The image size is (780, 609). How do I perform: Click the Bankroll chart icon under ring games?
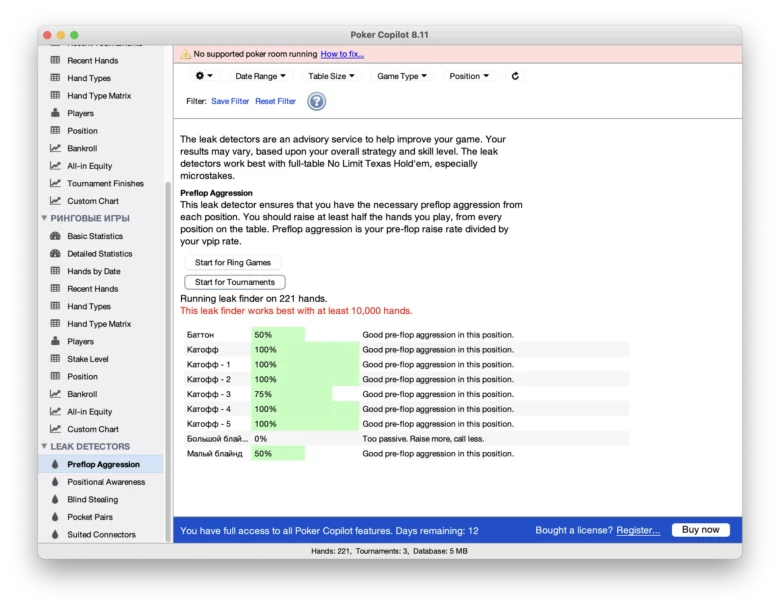pyautogui.click(x=55, y=394)
